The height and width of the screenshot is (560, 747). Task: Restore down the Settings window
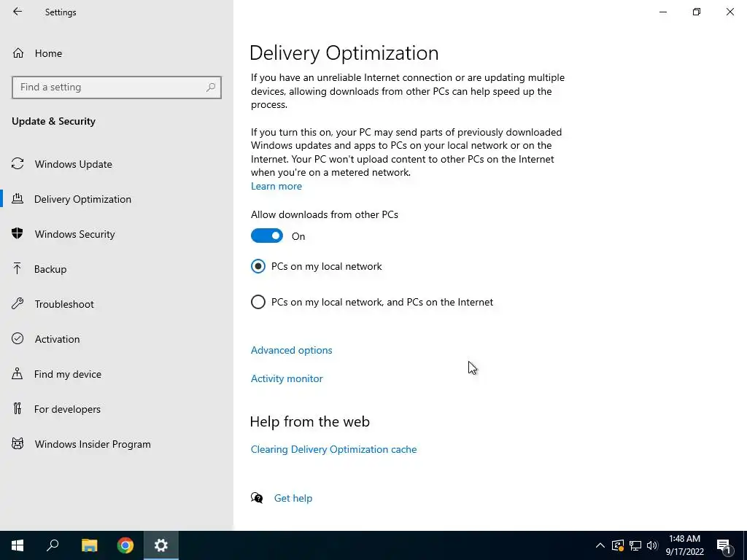pyautogui.click(x=697, y=12)
